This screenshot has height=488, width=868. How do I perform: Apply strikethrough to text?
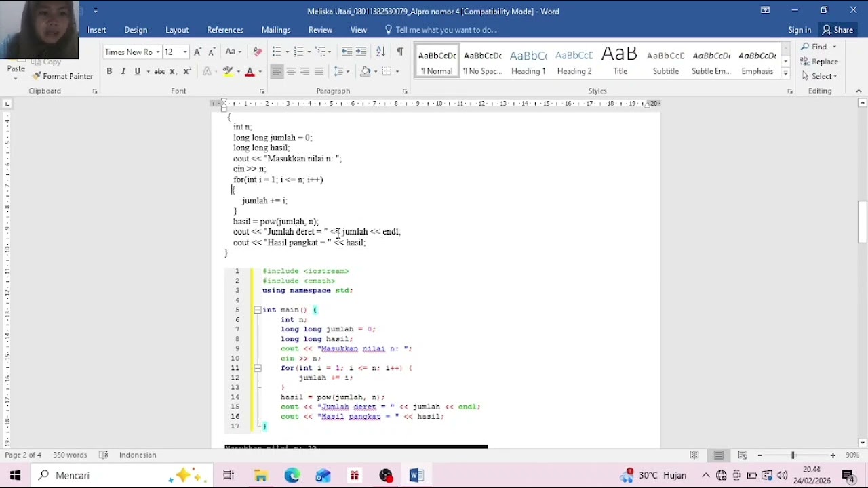[159, 71]
